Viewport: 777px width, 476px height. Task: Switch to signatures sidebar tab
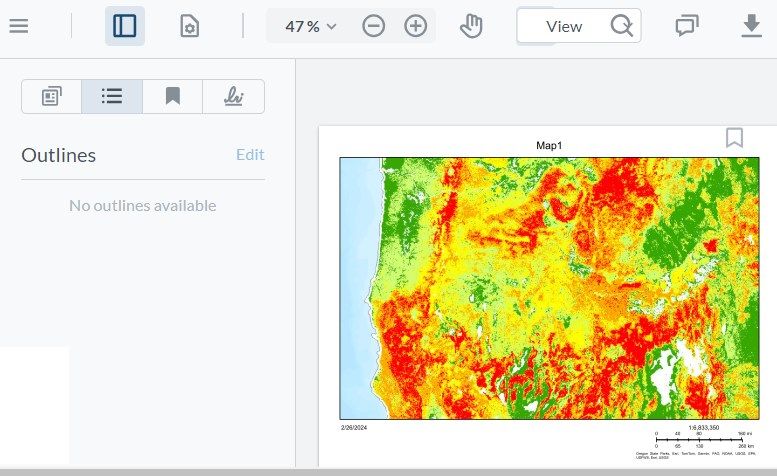pyautogui.click(x=233, y=96)
